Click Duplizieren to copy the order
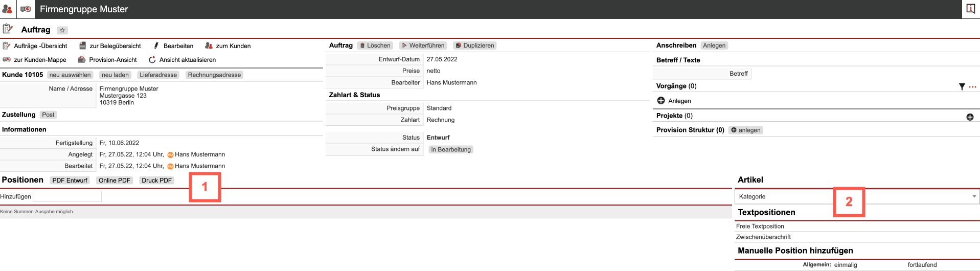The width and height of the screenshot is (980, 271). point(475,46)
